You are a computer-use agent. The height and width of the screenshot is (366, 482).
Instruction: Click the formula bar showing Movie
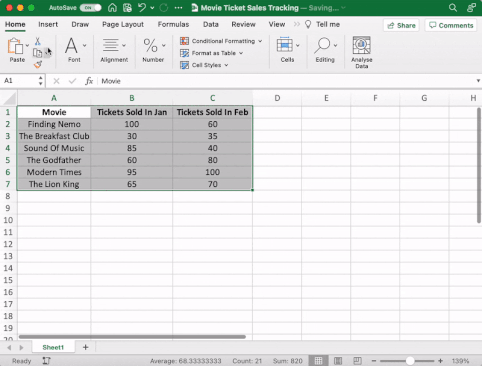click(287, 81)
